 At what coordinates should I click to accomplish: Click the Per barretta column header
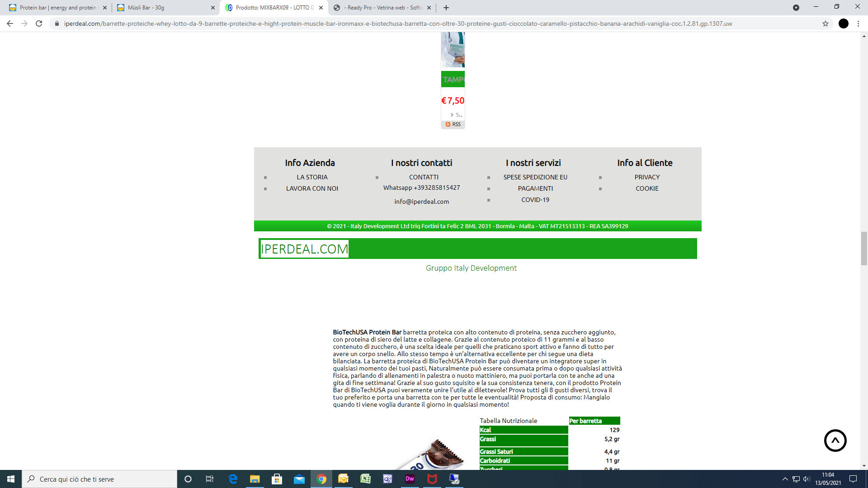[594, 421]
